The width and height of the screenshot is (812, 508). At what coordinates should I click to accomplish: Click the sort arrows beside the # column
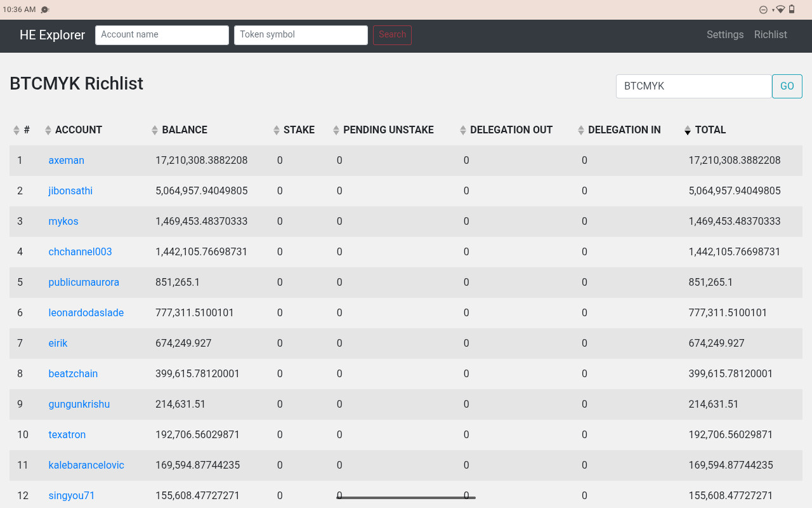(x=16, y=130)
